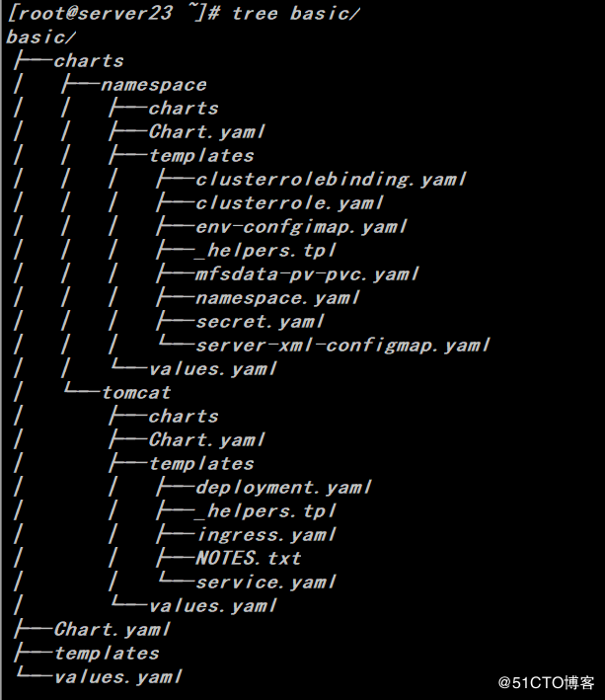This screenshot has height=700, width=605.
Task: Select ingress.yaml under tomcat templates
Action: tap(265, 535)
